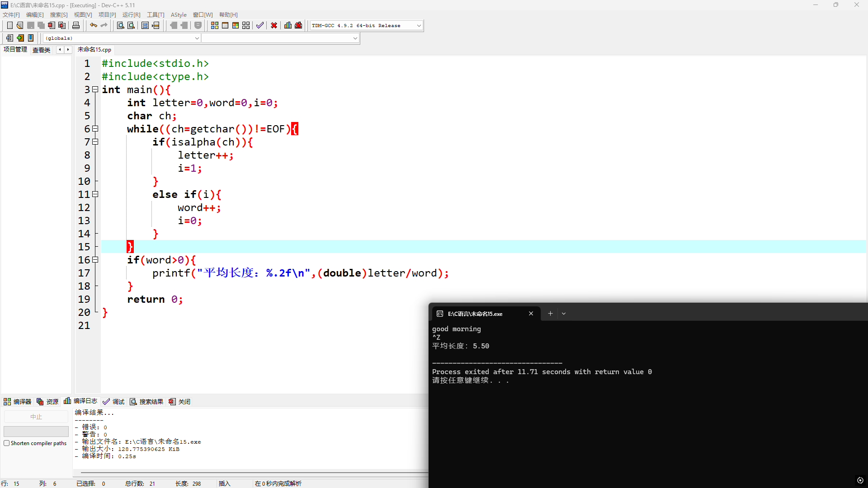Screen dimensions: 868x488
Task: Open the 运行[R] menu
Action: coord(131,15)
